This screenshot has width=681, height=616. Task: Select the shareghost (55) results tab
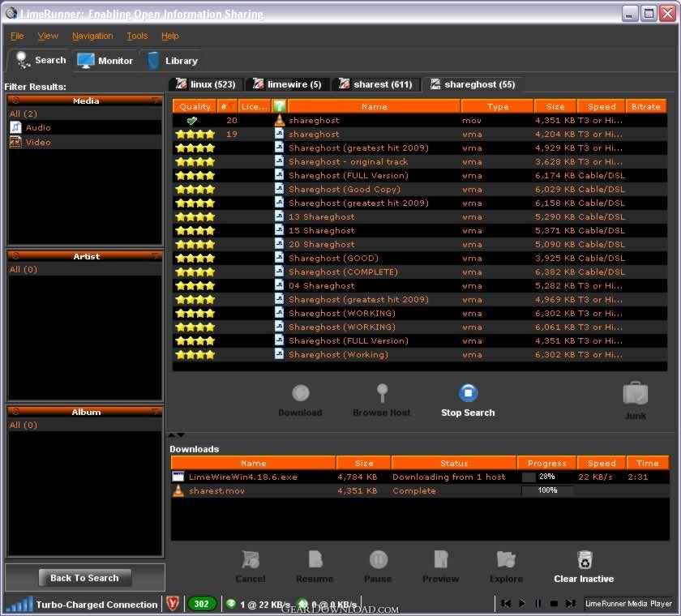coord(473,84)
